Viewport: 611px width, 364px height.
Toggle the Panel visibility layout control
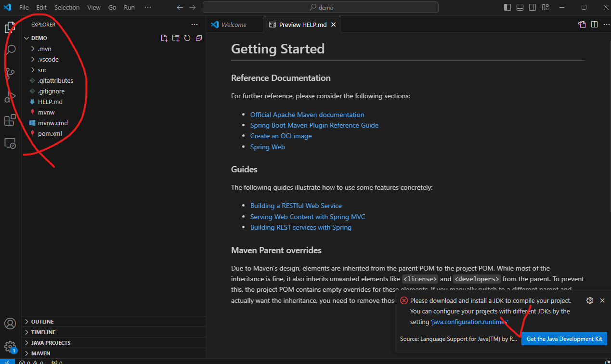520,7
